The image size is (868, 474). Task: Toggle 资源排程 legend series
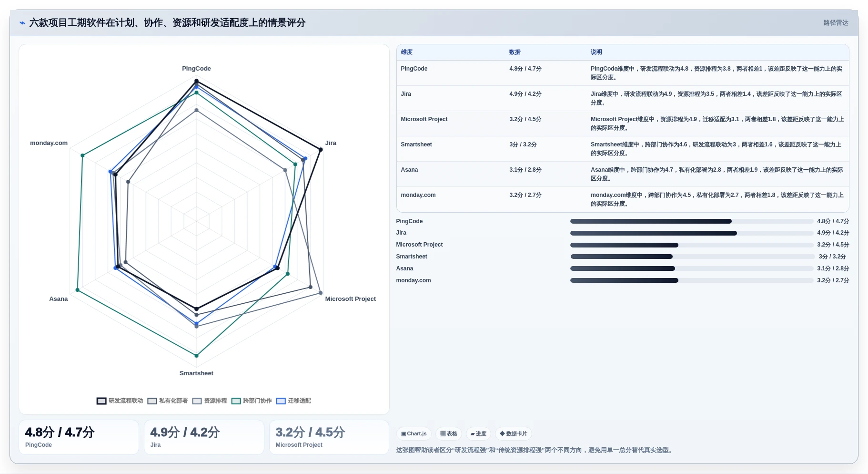(210, 401)
